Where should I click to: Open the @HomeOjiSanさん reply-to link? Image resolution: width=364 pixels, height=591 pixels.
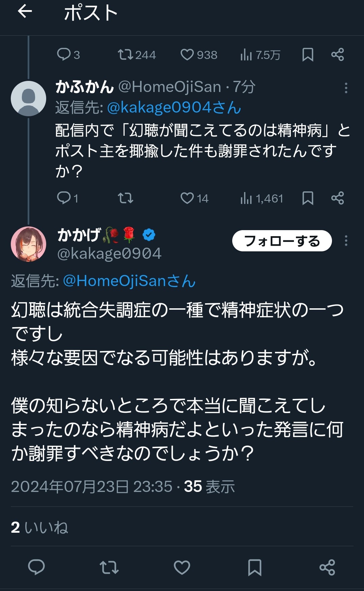tap(129, 281)
